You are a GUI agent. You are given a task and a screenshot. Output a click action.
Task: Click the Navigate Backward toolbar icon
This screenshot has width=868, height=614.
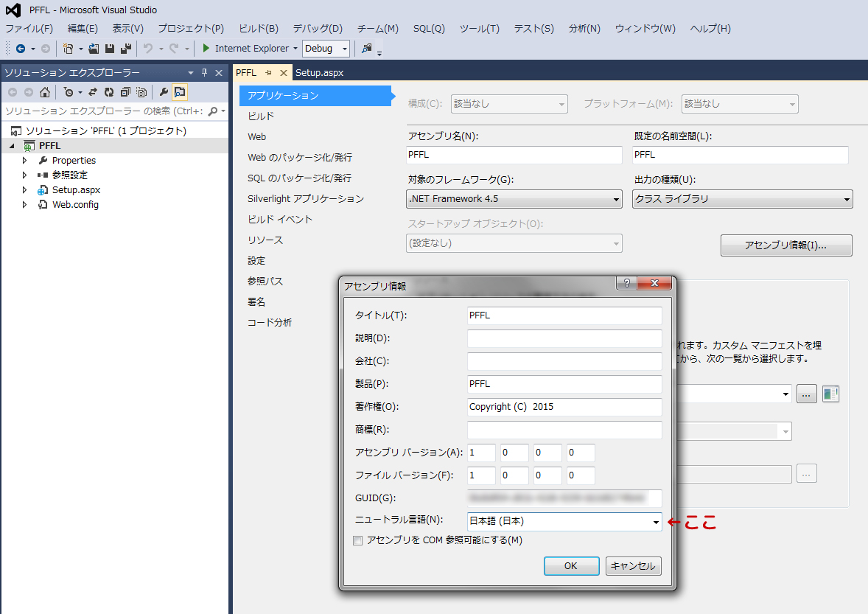click(x=21, y=49)
